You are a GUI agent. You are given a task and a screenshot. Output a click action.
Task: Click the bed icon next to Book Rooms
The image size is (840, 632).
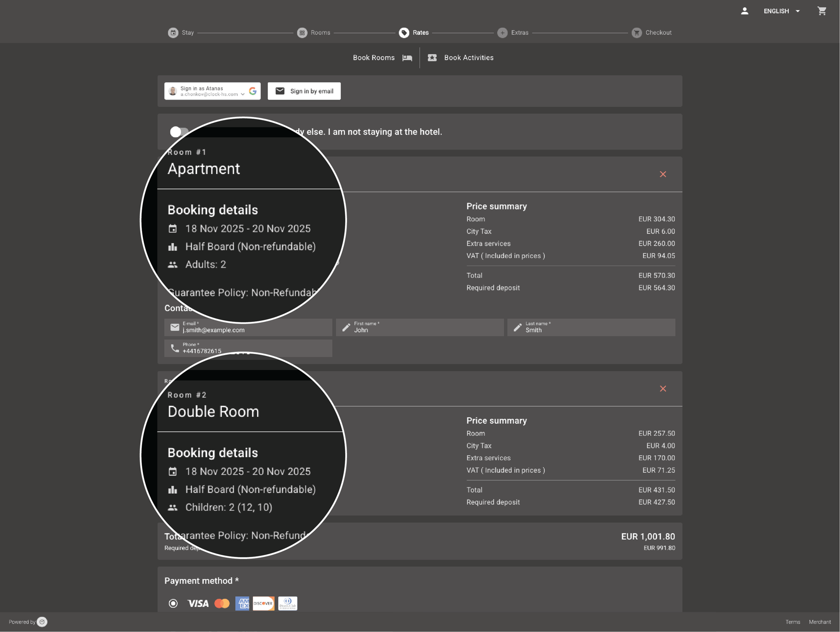click(407, 58)
